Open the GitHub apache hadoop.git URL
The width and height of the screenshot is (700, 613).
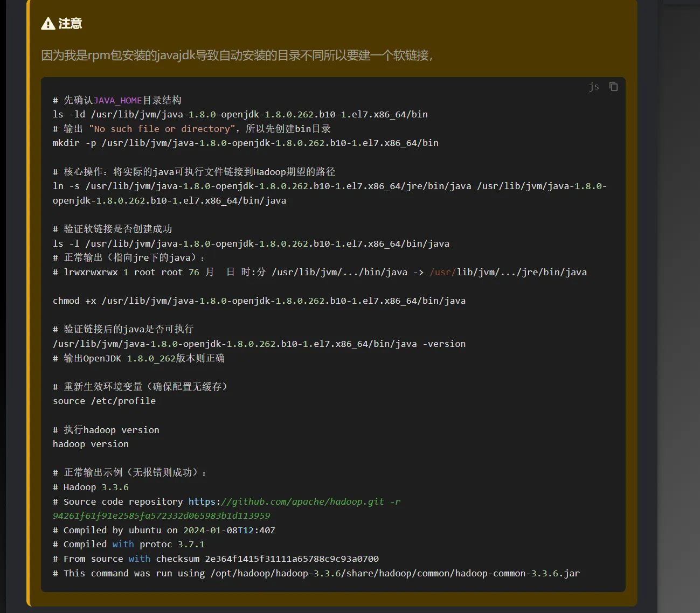click(294, 501)
